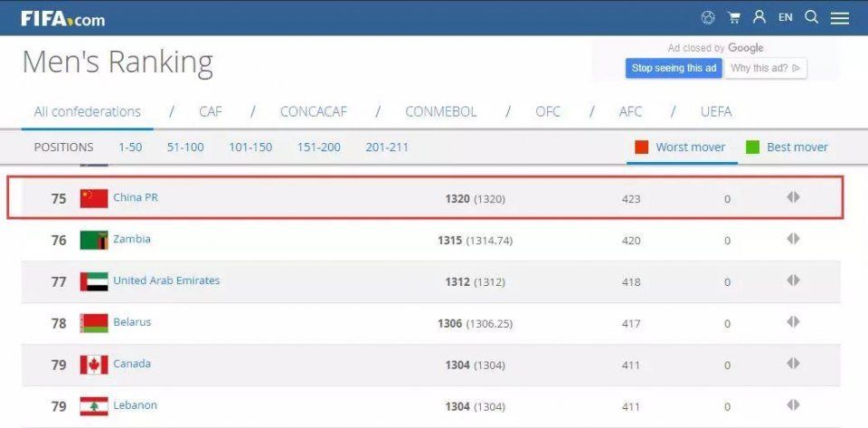This screenshot has width=868, height=428.
Task: Select the Worst mover filter
Action: (x=690, y=147)
